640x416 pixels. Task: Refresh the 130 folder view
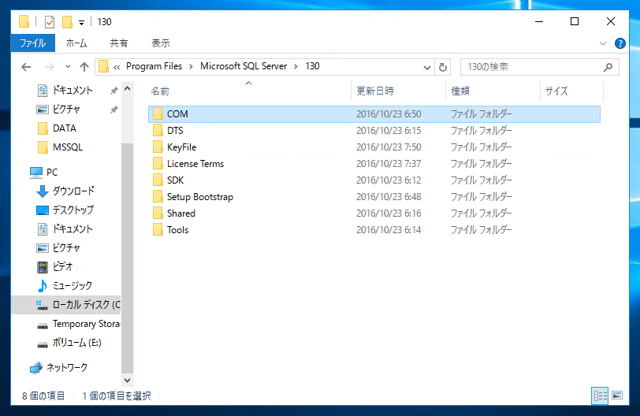coord(443,67)
